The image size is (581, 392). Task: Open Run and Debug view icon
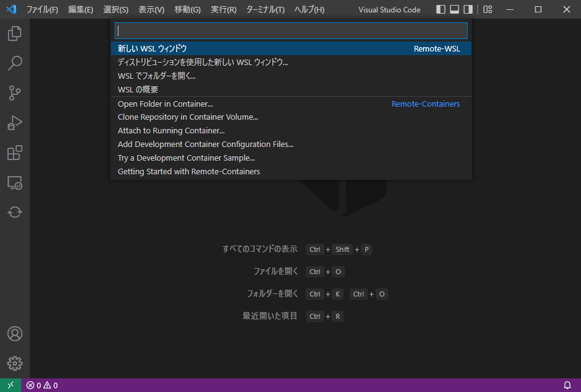[15, 123]
